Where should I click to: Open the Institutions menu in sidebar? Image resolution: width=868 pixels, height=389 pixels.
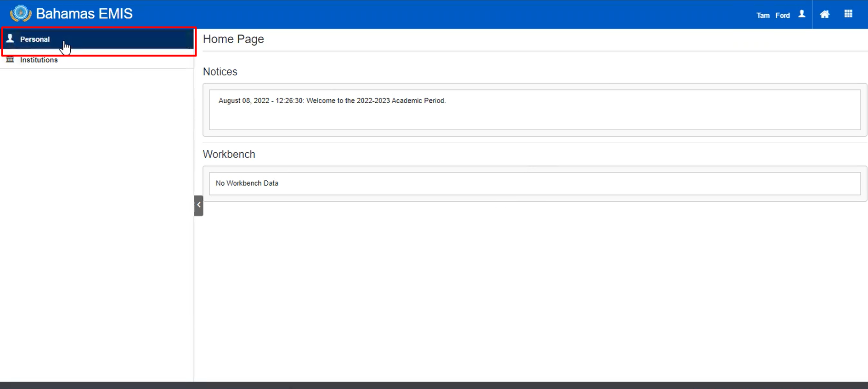click(97, 60)
